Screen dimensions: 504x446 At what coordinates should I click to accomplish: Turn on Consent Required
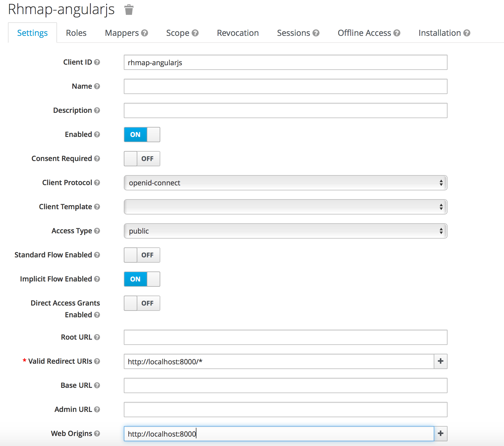(x=142, y=159)
